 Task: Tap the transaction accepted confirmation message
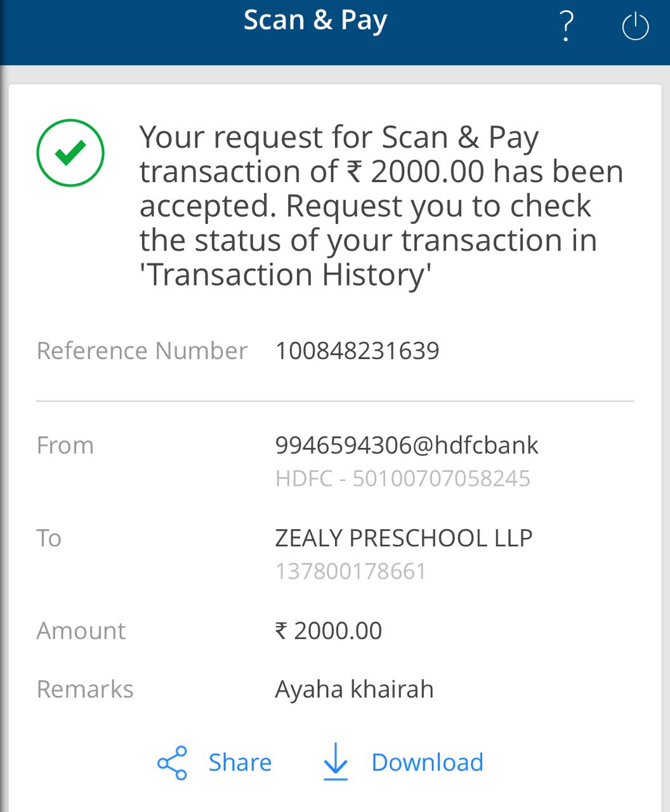pyautogui.click(x=381, y=206)
